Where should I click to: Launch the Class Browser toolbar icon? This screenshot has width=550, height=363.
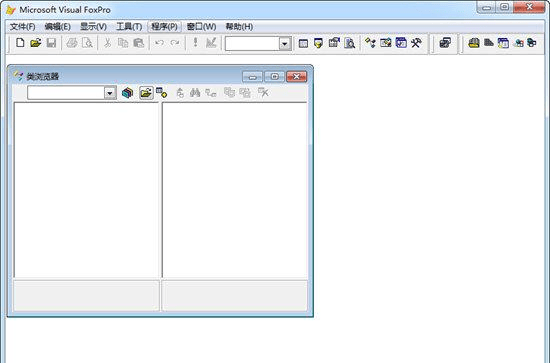(370, 43)
